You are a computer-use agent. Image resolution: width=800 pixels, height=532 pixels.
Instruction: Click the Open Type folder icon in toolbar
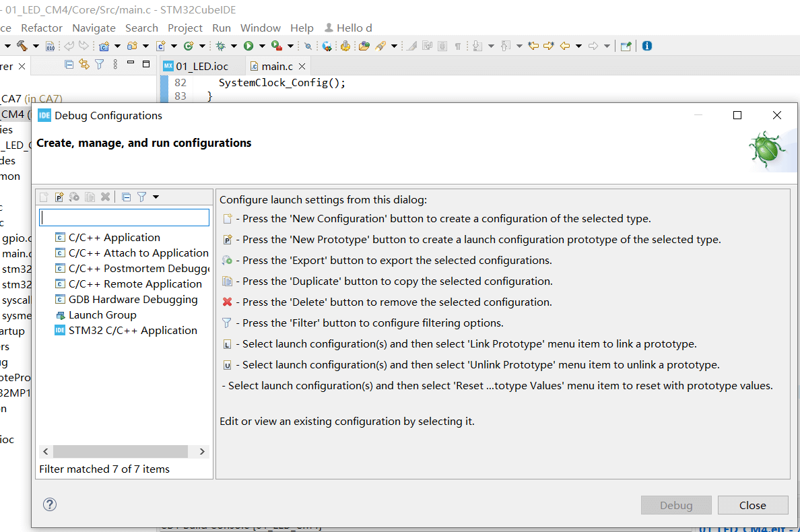[364, 46]
